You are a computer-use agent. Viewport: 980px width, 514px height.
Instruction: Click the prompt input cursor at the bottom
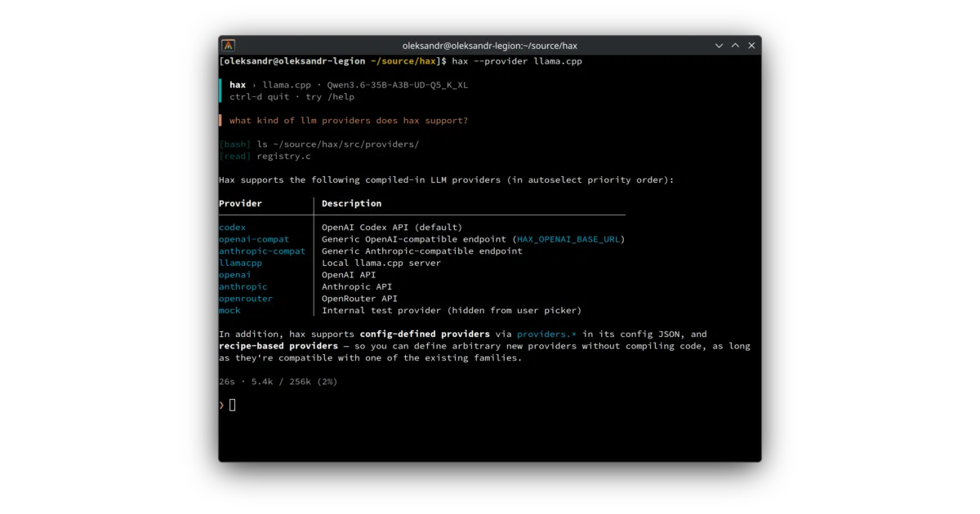click(232, 405)
